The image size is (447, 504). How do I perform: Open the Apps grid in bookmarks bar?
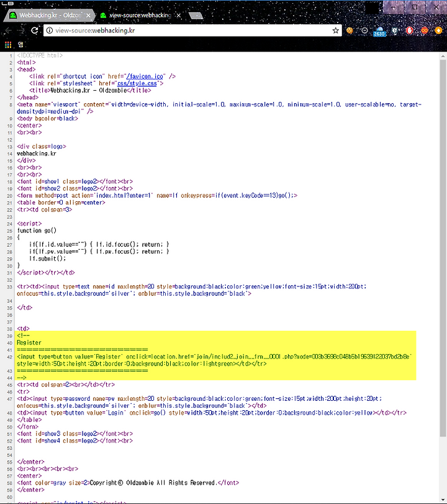click(8, 45)
